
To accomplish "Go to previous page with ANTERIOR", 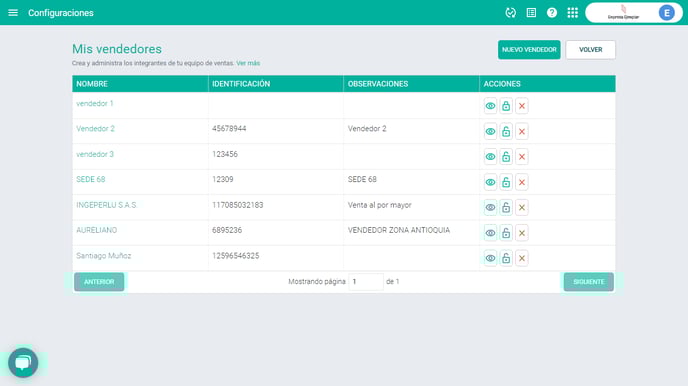I will pos(99,282).
